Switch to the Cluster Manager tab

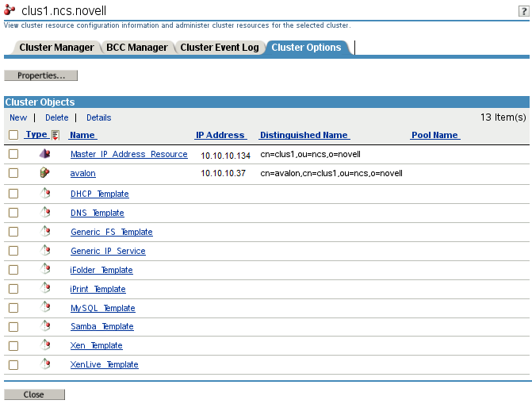(56, 48)
